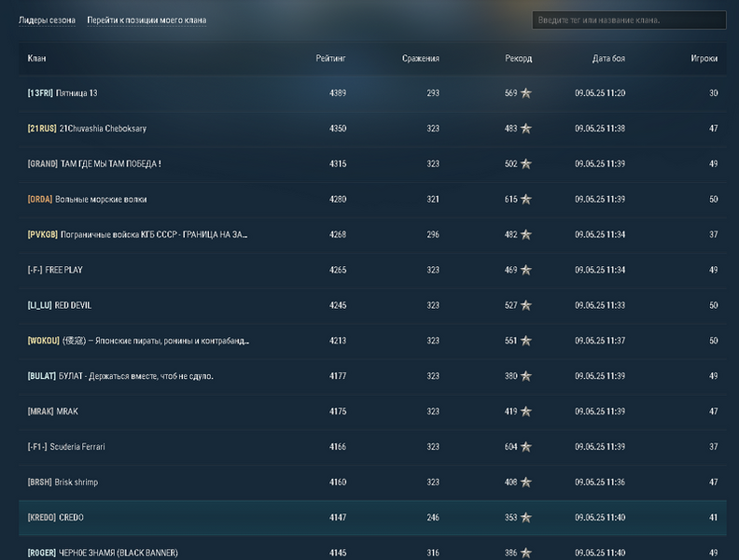
Task: Sort by the Сражения column header
Action: click(421, 59)
